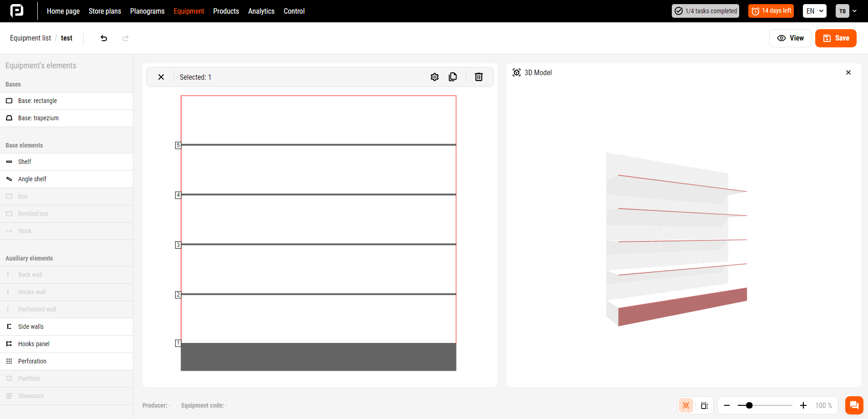Toggle the 3D model view button

click(x=686, y=405)
